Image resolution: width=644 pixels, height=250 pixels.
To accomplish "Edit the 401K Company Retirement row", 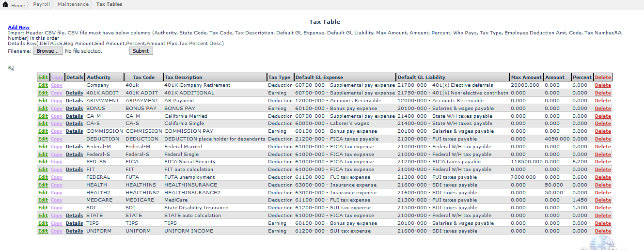I will [x=43, y=85].
